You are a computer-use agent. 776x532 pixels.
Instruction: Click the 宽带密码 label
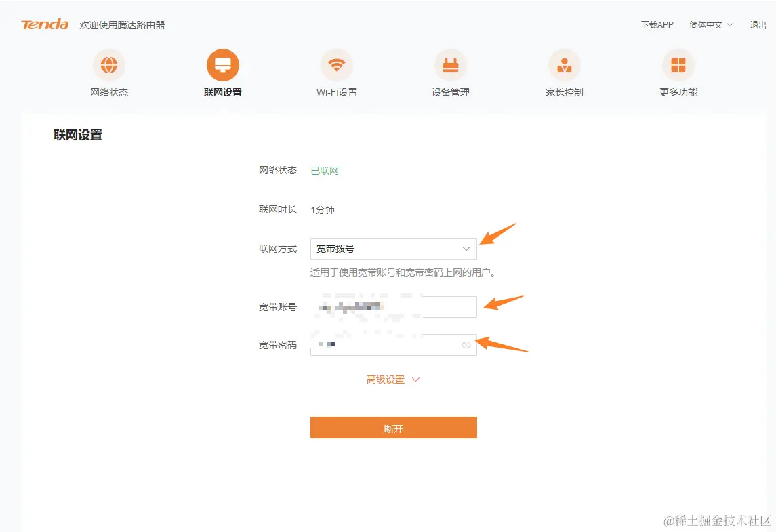point(278,345)
